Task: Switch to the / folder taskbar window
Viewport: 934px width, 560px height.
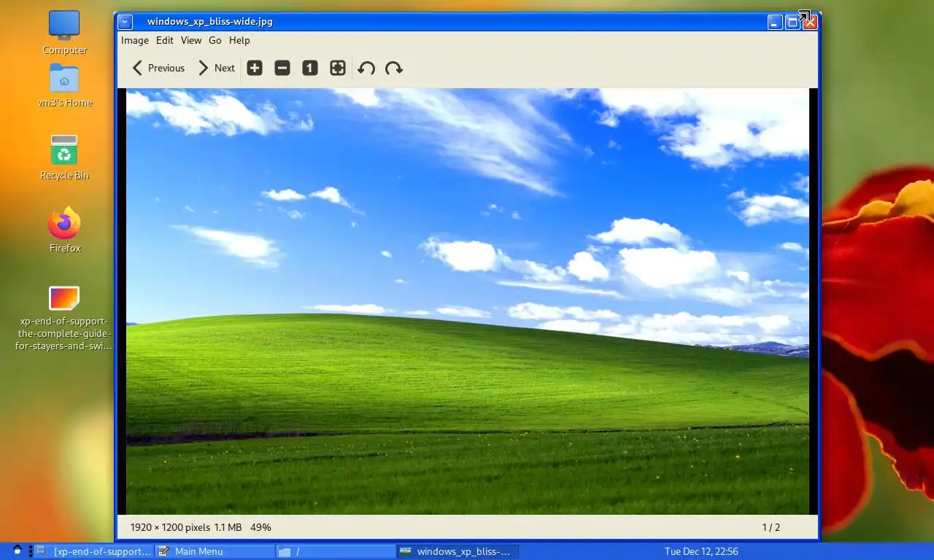Action: pyautogui.click(x=336, y=551)
